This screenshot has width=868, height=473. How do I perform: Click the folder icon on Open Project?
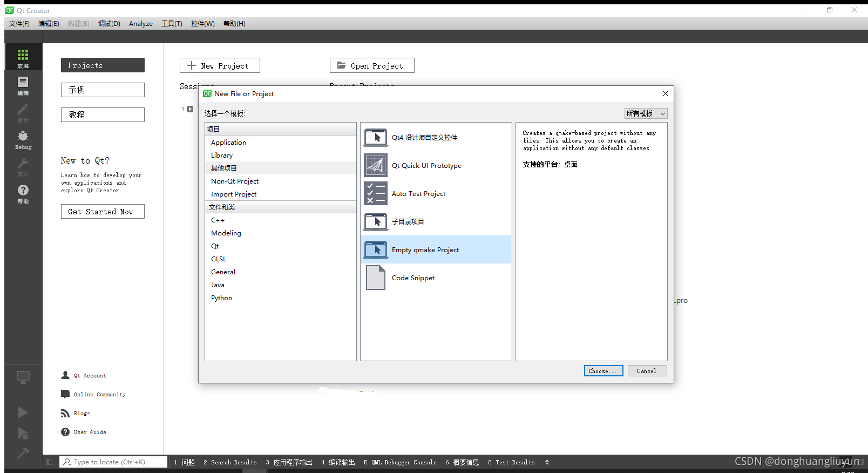coord(342,65)
